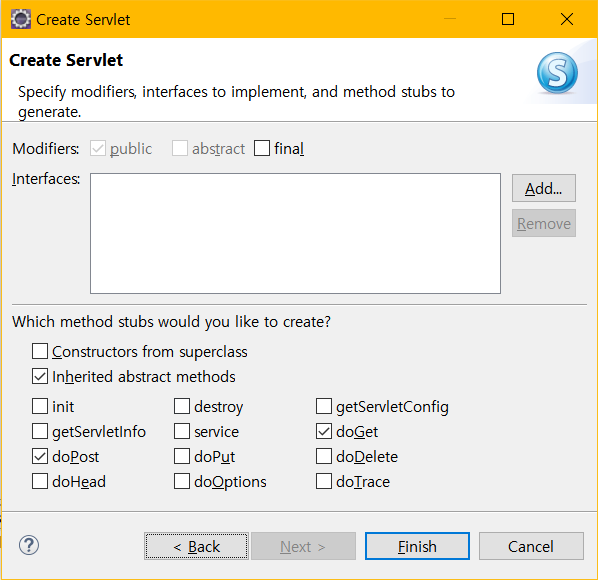Check the doDelete checkbox

(x=324, y=456)
